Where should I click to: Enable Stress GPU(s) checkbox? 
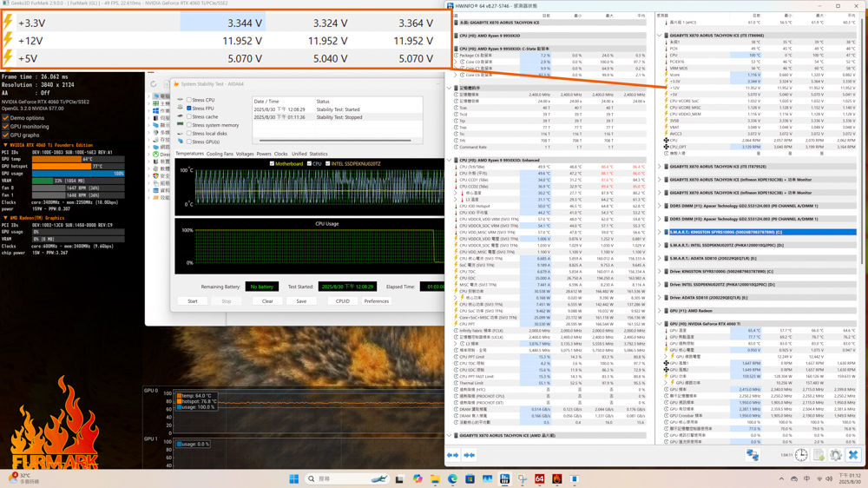(189, 142)
